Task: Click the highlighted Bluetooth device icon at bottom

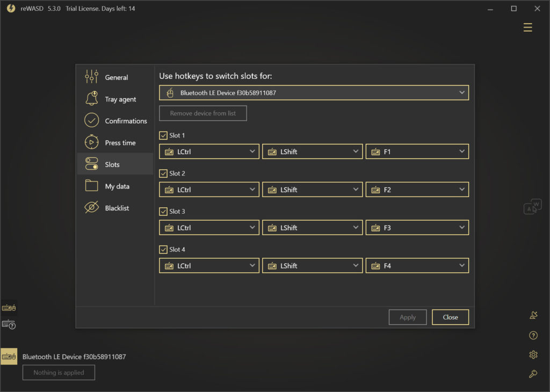Action: coord(9,357)
